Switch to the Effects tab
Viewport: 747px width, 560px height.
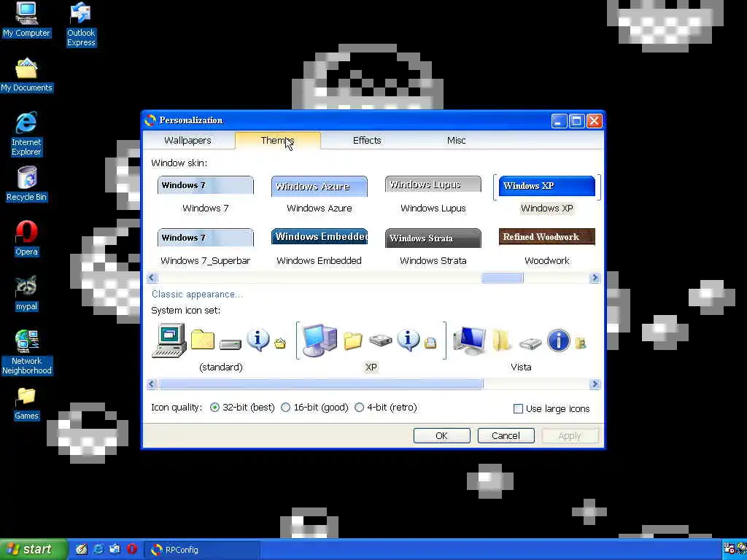click(367, 141)
